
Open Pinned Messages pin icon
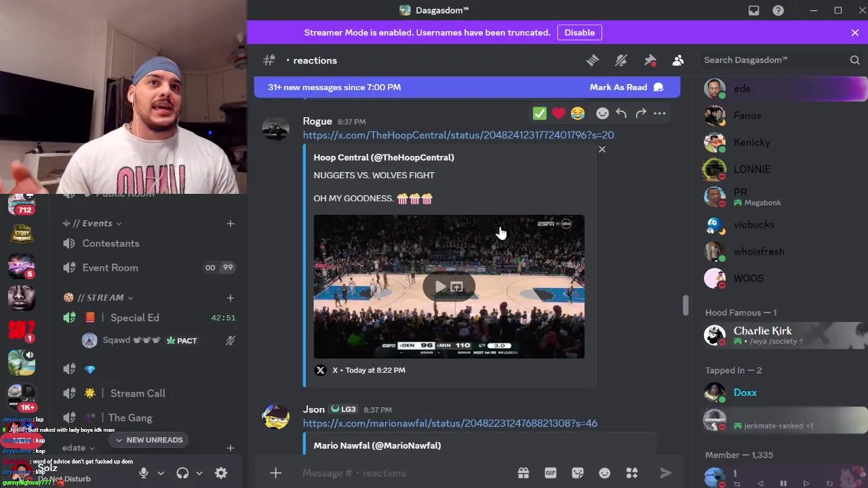point(650,60)
